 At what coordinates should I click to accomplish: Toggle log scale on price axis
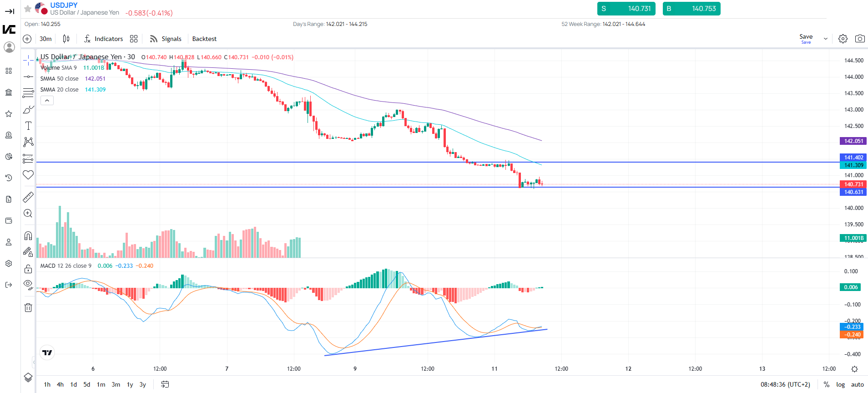coord(840,384)
